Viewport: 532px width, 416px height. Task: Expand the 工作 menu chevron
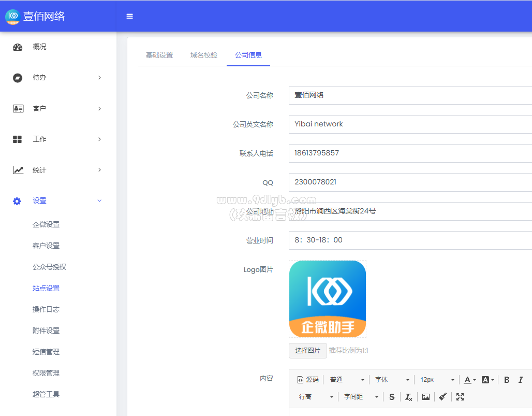(99, 139)
